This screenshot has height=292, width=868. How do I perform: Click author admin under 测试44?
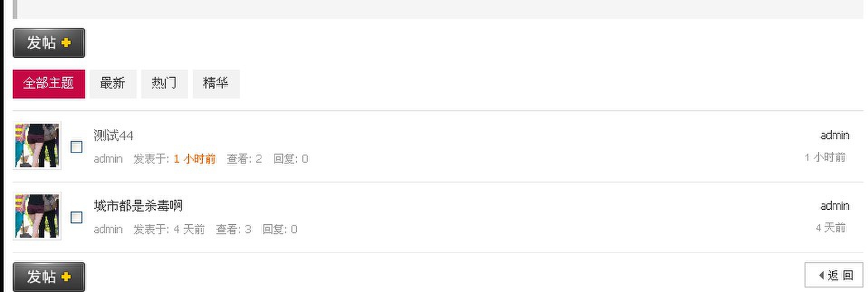[x=108, y=159]
